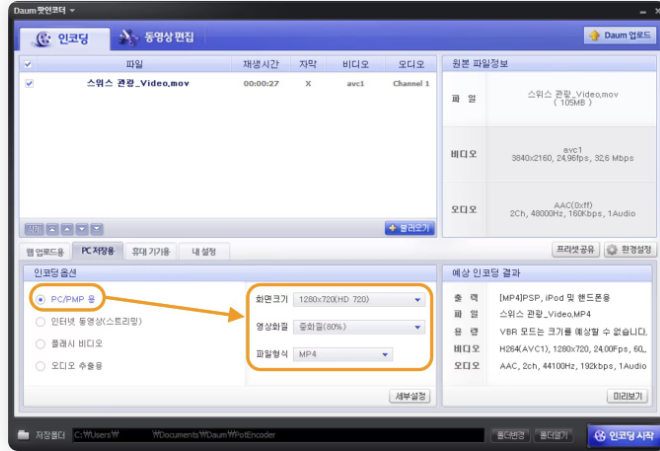This screenshot has width=660, height=451.
Task: Click the 00:00:27 duration cell
Action: [261, 83]
